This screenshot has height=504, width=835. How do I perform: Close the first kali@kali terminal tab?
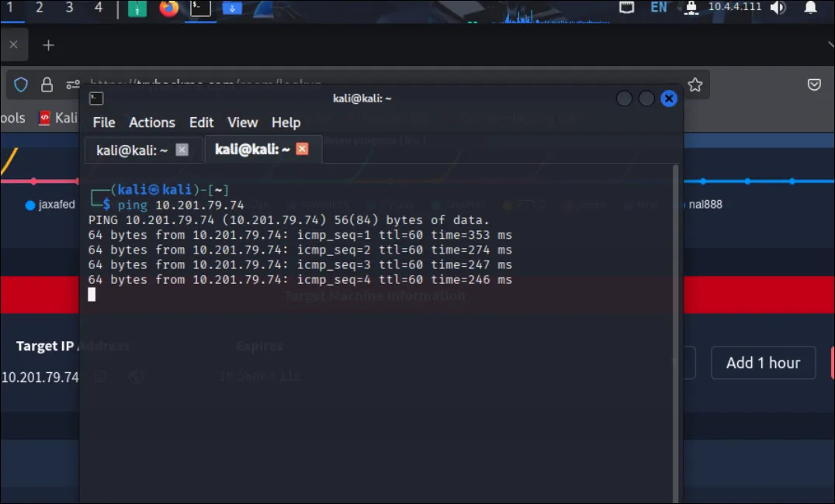tap(182, 150)
